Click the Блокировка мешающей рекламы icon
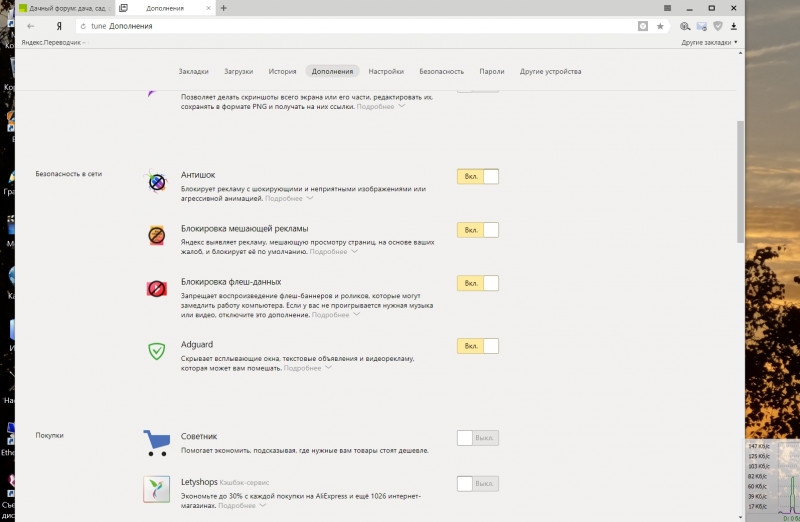 [x=157, y=235]
